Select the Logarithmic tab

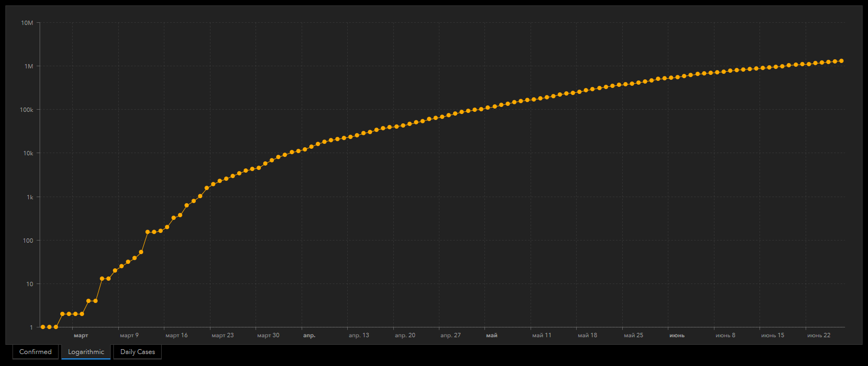(86, 352)
